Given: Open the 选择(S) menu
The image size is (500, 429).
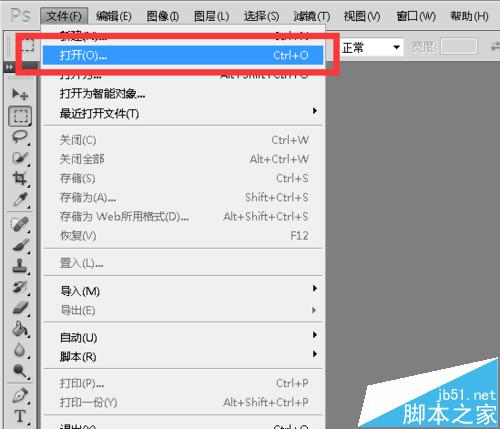Looking at the screenshot, I should pos(261,16).
